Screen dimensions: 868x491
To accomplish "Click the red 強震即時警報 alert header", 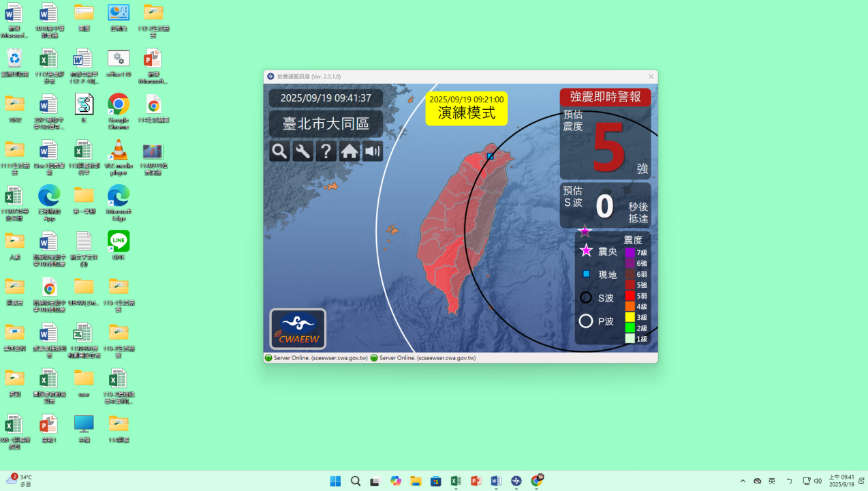I will [x=605, y=98].
